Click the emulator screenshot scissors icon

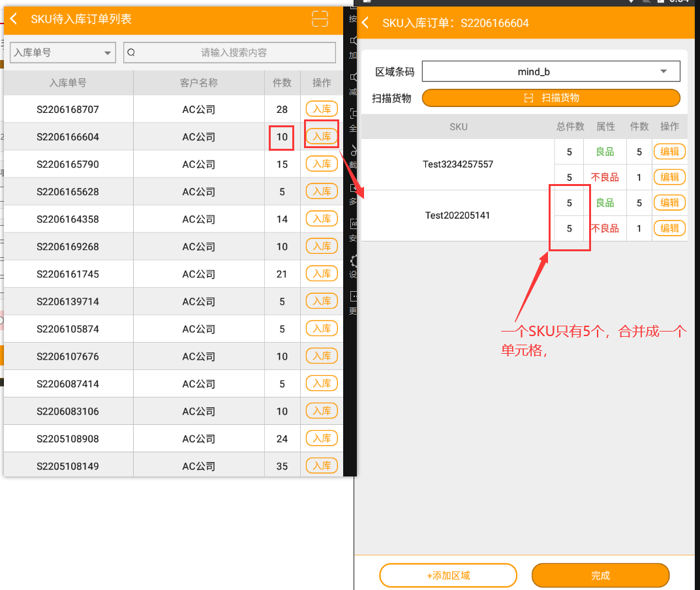(x=354, y=149)
